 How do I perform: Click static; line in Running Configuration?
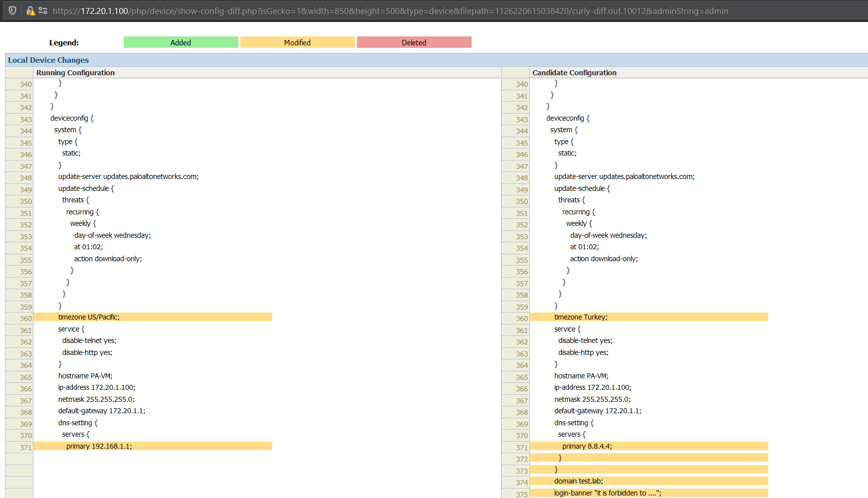(x=71, y=153)
